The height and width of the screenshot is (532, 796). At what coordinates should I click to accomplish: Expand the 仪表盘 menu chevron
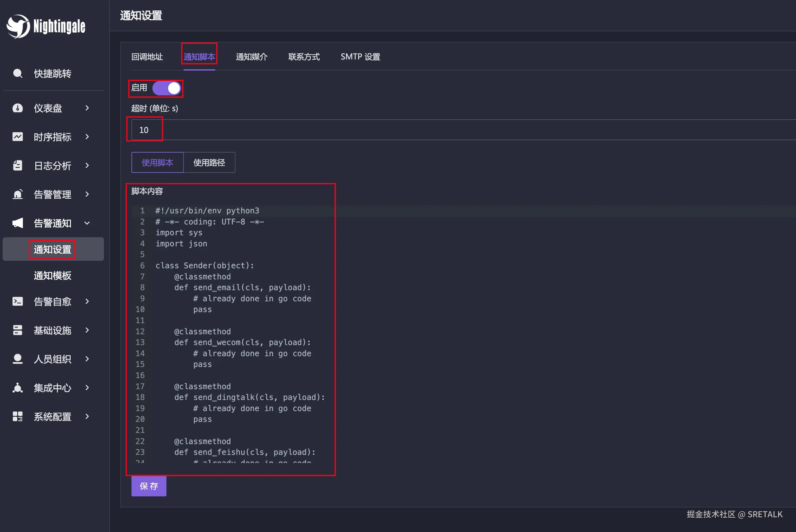point(87,108)
